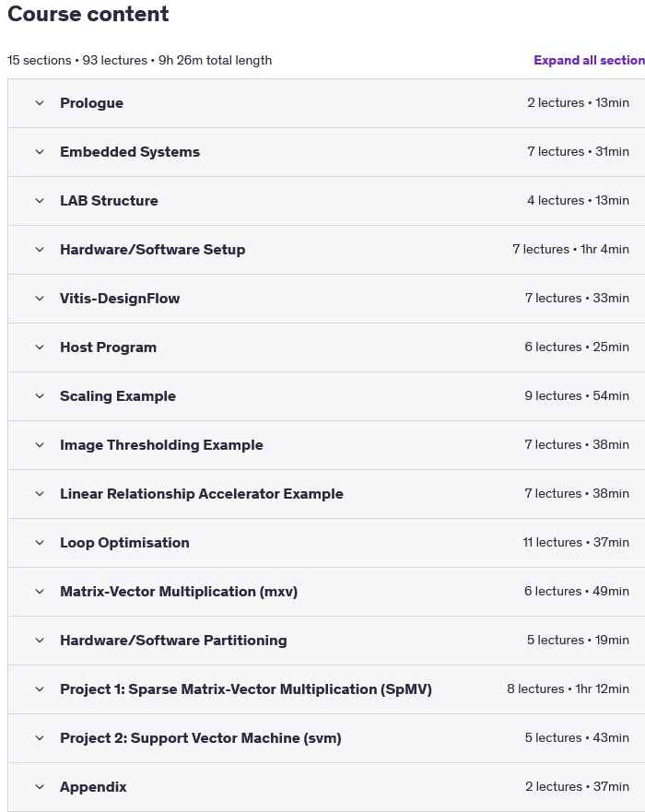645x812 pixels.
Task: Expand the Embedded Systems section chevron
Action: (40, 152)
